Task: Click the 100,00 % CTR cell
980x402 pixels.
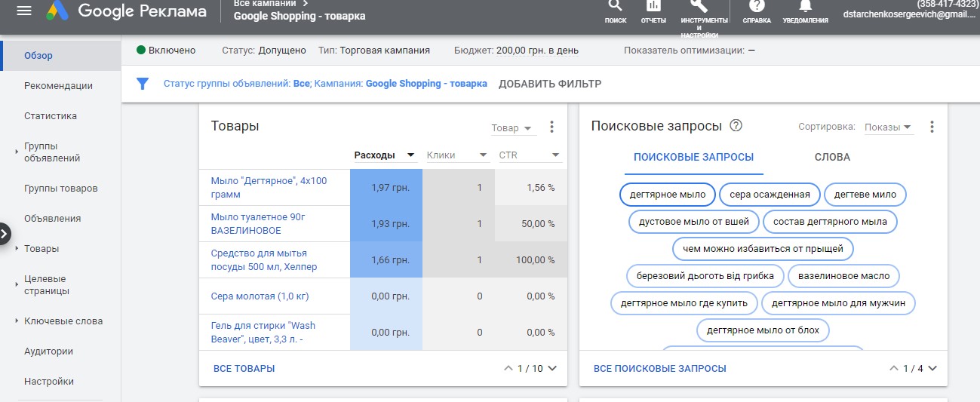Action: 531,260
